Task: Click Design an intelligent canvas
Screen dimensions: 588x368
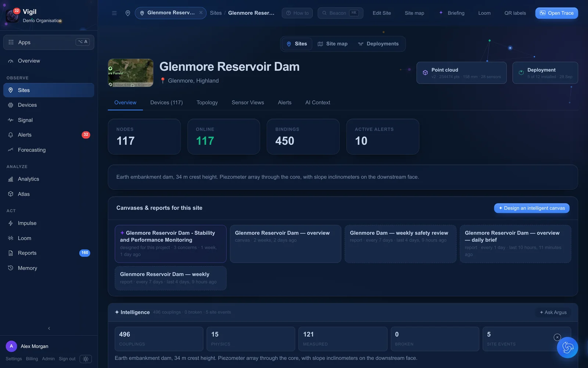Action: 531,208
